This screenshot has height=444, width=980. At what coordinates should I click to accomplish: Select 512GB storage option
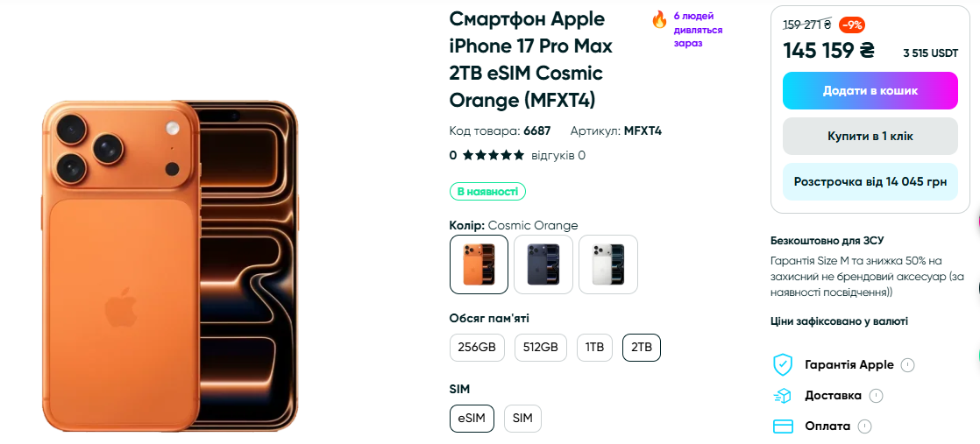(540, 348)
